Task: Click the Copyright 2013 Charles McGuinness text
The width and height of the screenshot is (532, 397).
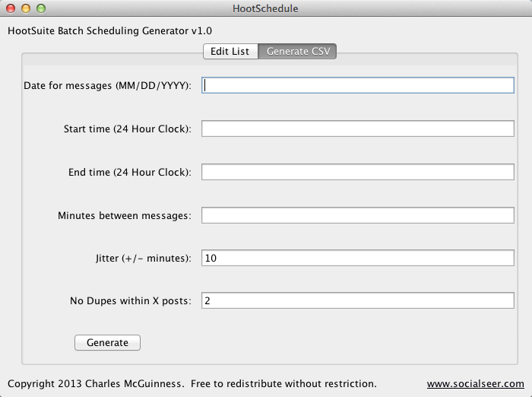Action: coord(96,384)
